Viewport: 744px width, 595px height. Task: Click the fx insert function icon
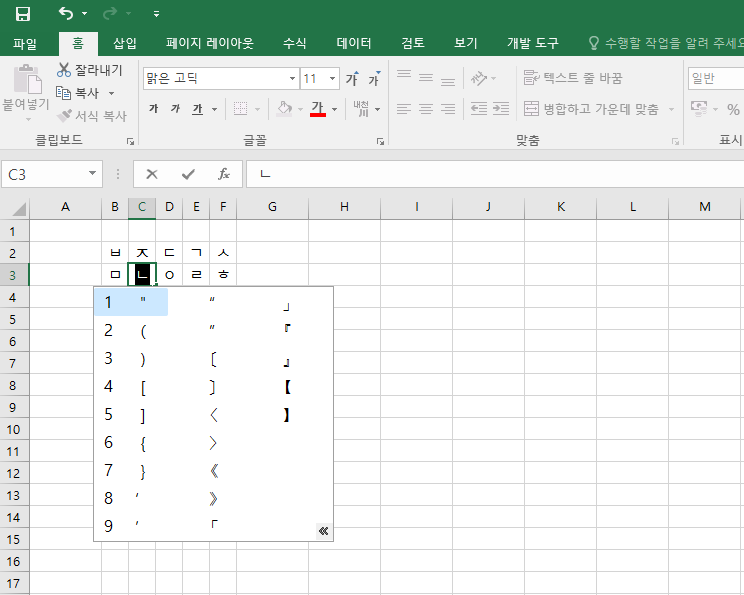point(224,175)
